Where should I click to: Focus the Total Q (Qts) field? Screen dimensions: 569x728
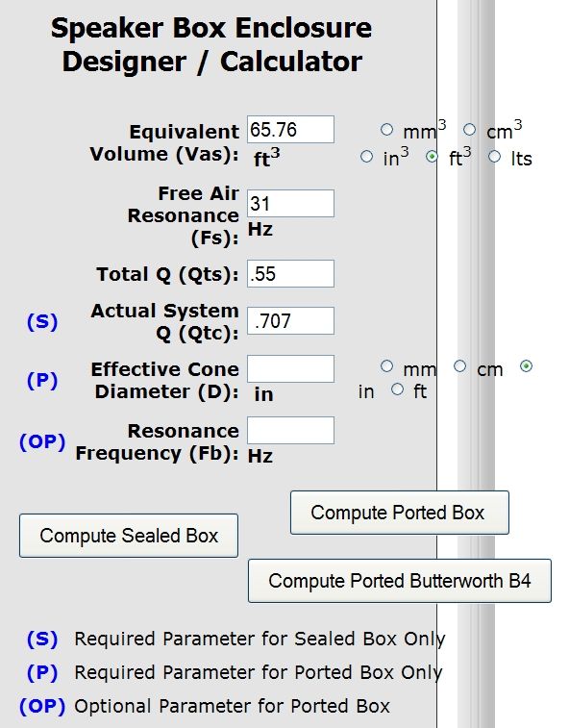tap(290, 273)
